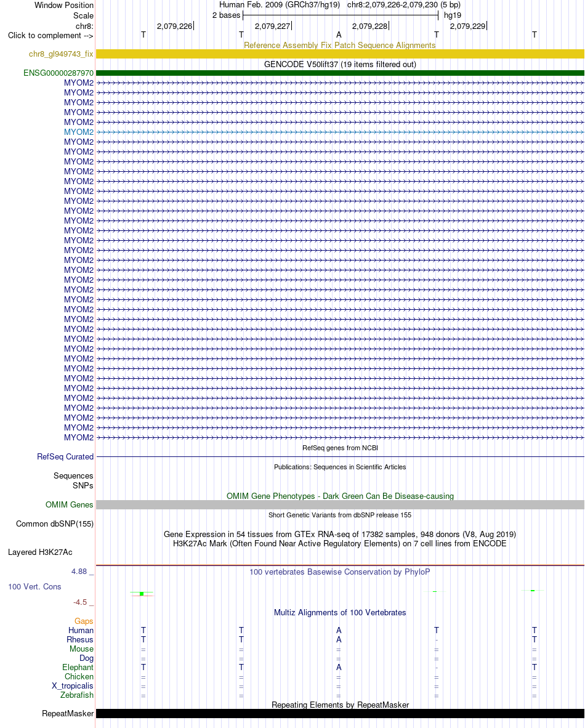
Task: Click the Chicken species label
Action: [x=79, y=677]
